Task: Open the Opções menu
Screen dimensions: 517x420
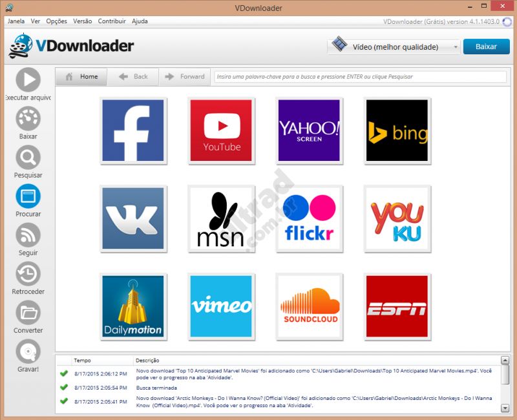Action: pos(56,21)
